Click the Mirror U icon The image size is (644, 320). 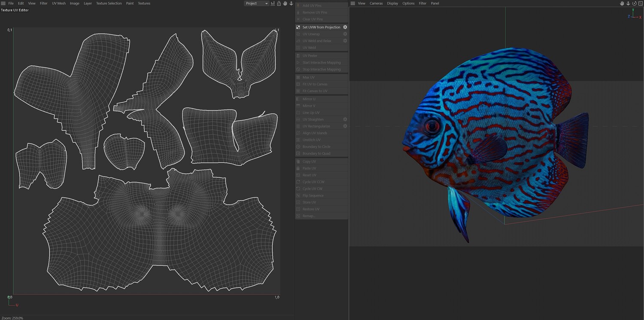(x=298, y=99)
